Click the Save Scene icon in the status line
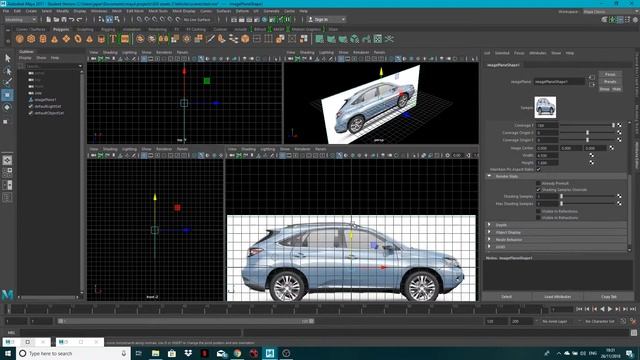Screen dimensions: 640x360 tap(64, 19)
